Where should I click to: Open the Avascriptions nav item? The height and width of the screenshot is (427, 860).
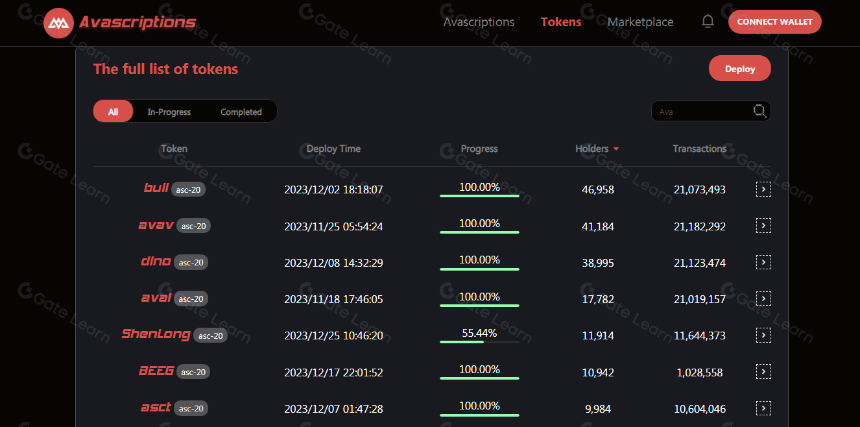(x=479, y=22)
